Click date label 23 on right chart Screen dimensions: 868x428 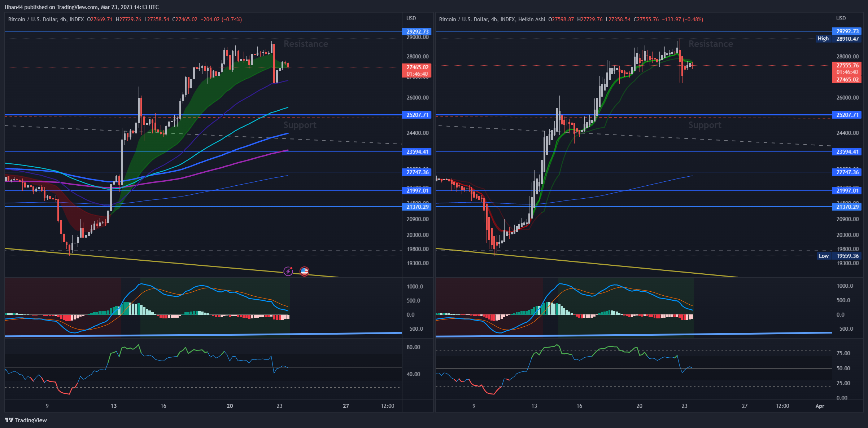pyautogui.click(x=684, y=406)
